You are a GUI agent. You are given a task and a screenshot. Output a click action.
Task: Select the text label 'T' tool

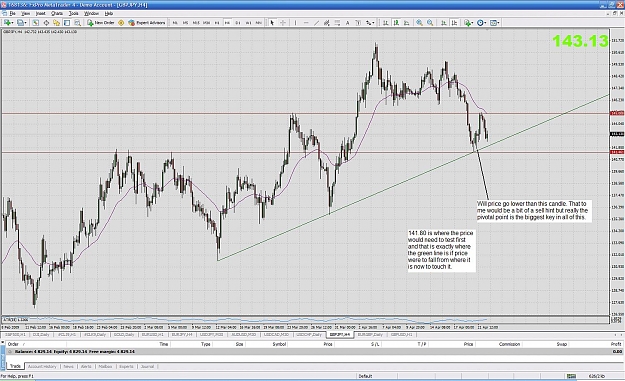pos(358,23)
